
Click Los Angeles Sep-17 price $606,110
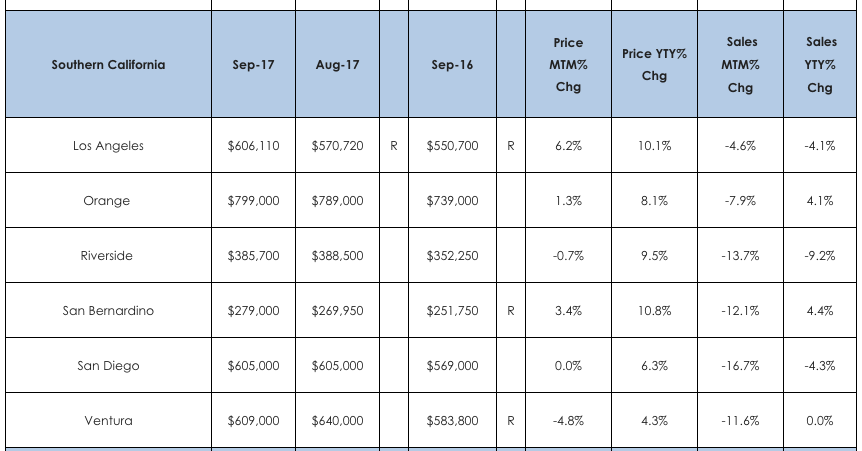click(x=253, y=146)
